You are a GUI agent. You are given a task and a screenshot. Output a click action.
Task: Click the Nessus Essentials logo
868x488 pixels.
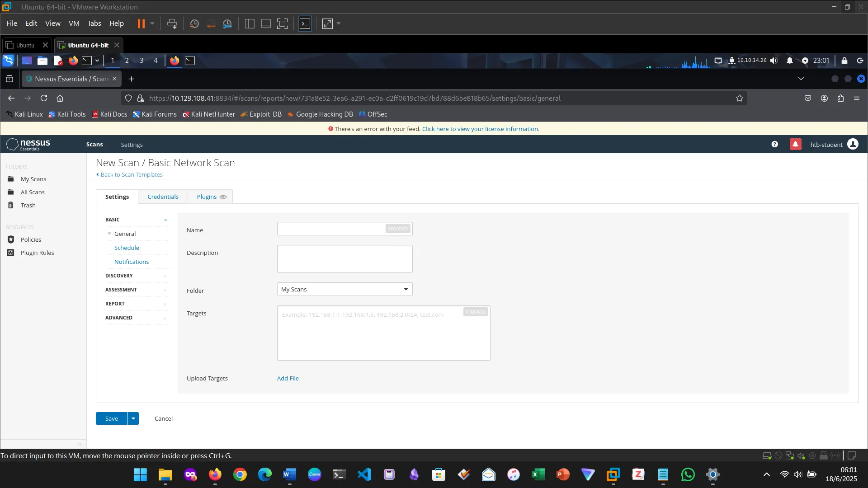[x=28, y=144]
